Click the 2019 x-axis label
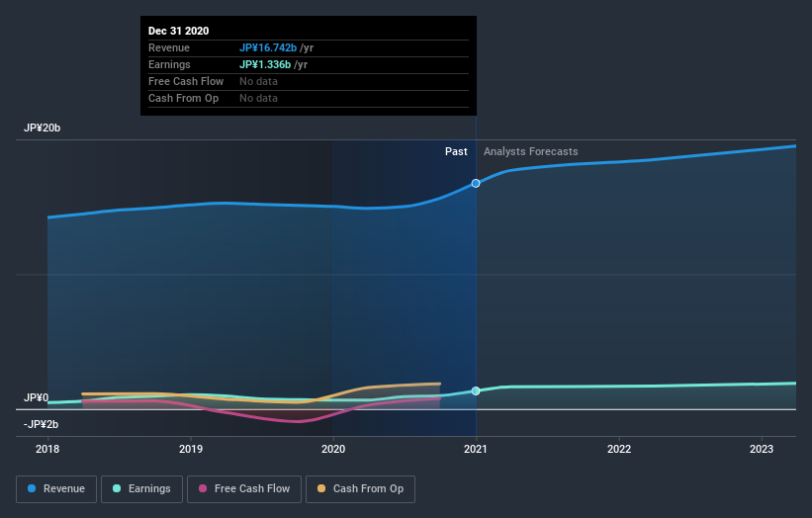This screenshot has width=812, height=518. point(191,449)
